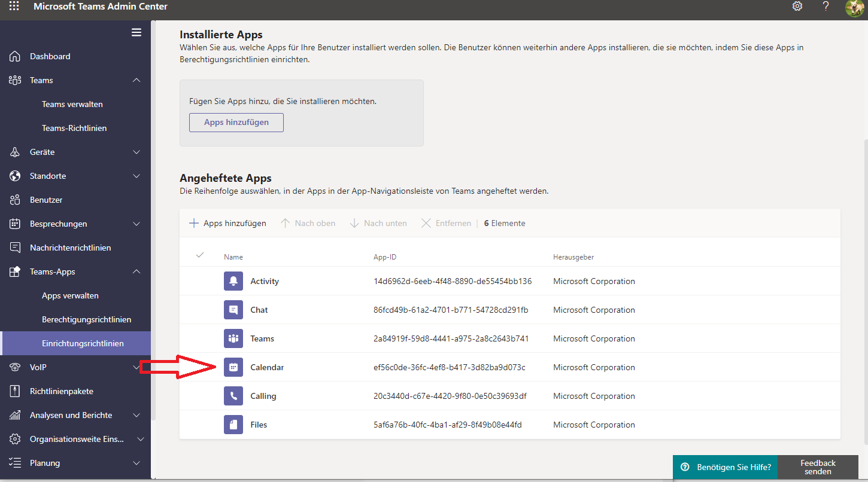Collapse sidebar with hamburger icon
Image resolution: width=868 pixels, height=482 pixels.
tap(136, 32)
